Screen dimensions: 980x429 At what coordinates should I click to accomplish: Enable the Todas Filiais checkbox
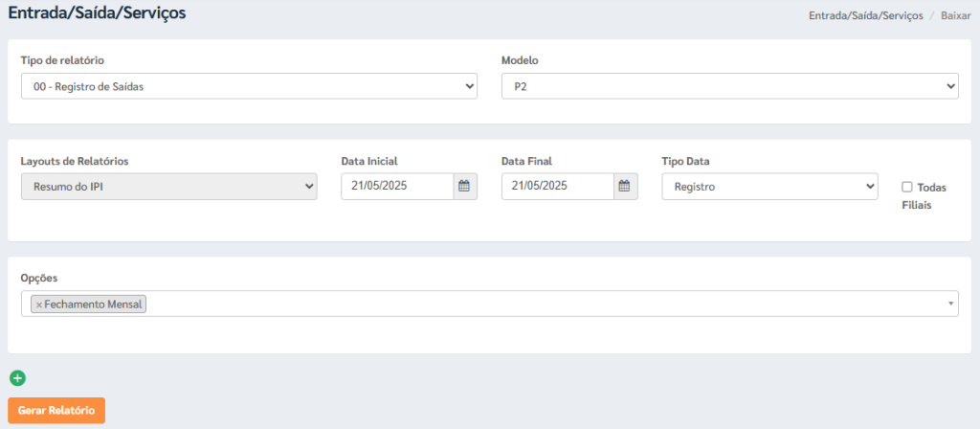tap(907, 187)
